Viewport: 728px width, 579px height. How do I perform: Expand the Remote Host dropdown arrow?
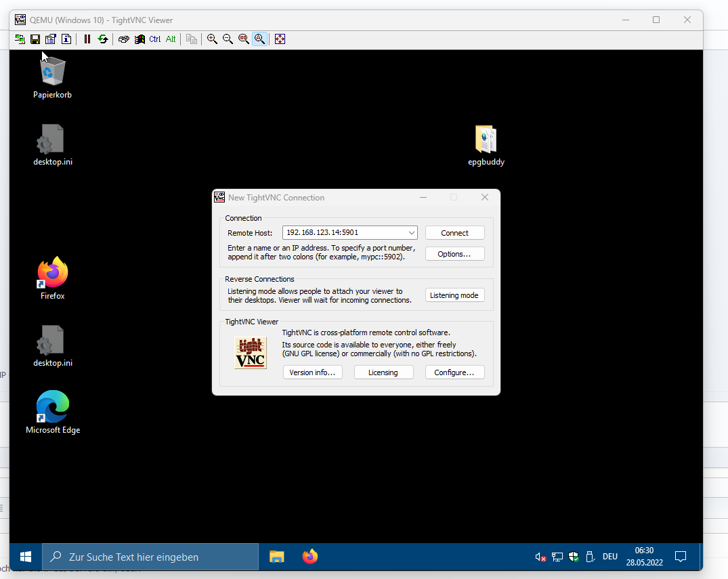[411, 233]
